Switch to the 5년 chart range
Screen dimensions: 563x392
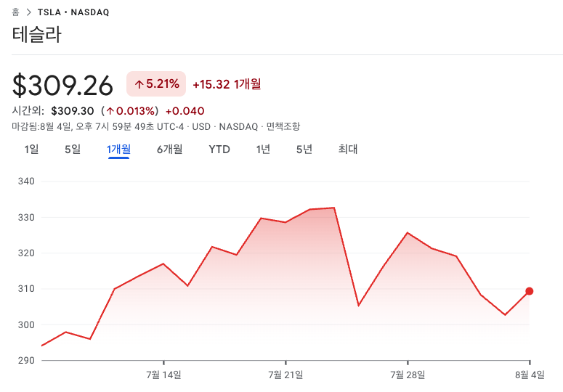(x=304, y=150)
